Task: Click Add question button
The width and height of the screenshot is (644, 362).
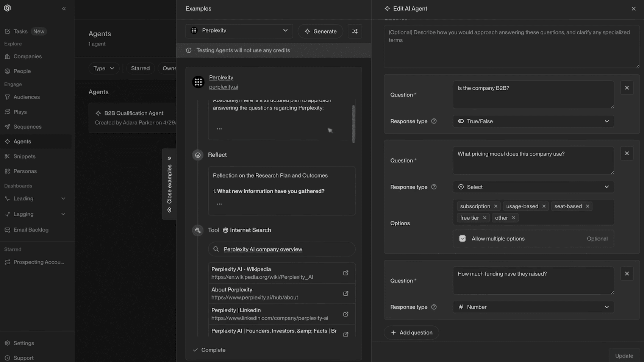Action: [x=411, y=332]
